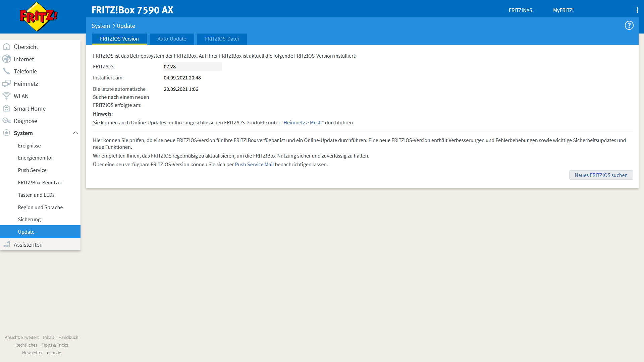Open the three-dot options menu

(637, 10)
